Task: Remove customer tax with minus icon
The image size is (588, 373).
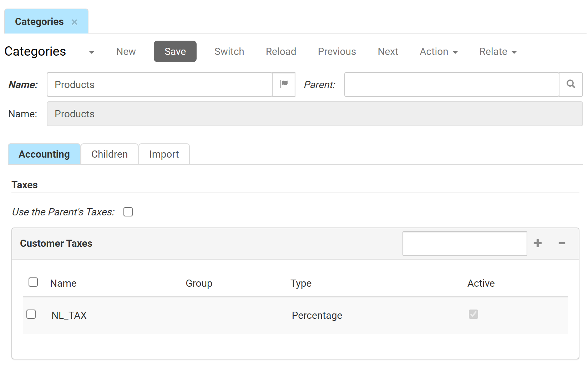Action: coord(562,244)
